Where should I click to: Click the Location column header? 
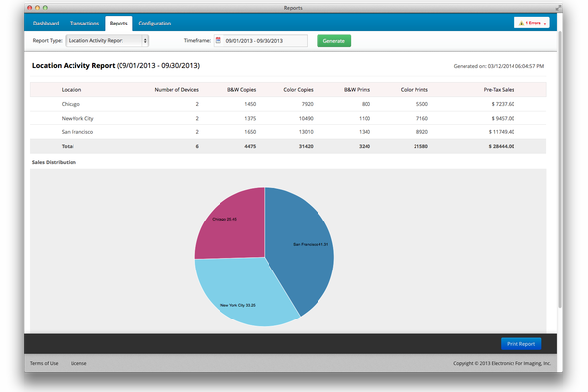click(x=72, y=90)
